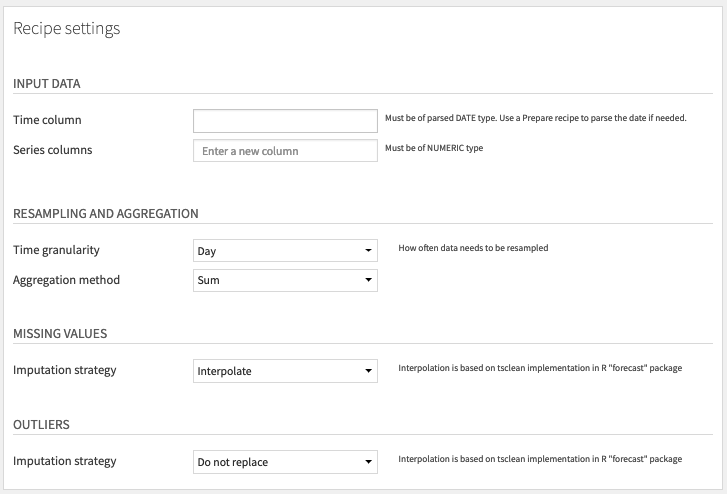Click the 'Series columns' field label
Viewport: 727px width, 494px height.
52,150
